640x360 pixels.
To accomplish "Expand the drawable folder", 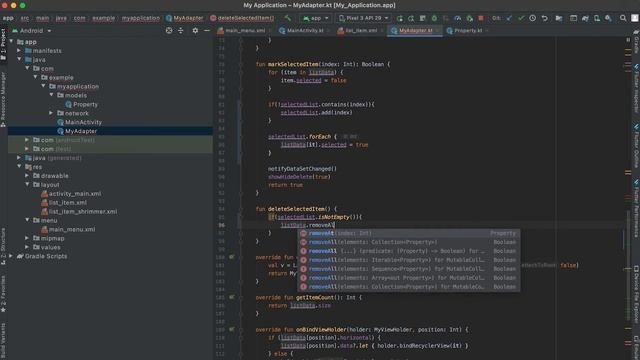I will pos(27,176).
